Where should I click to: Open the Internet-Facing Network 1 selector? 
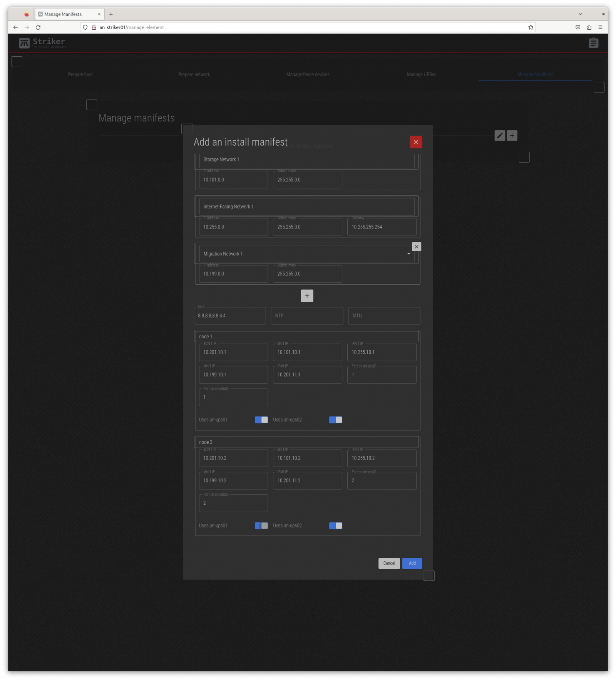pyautogui.click(x=306, y=207)
